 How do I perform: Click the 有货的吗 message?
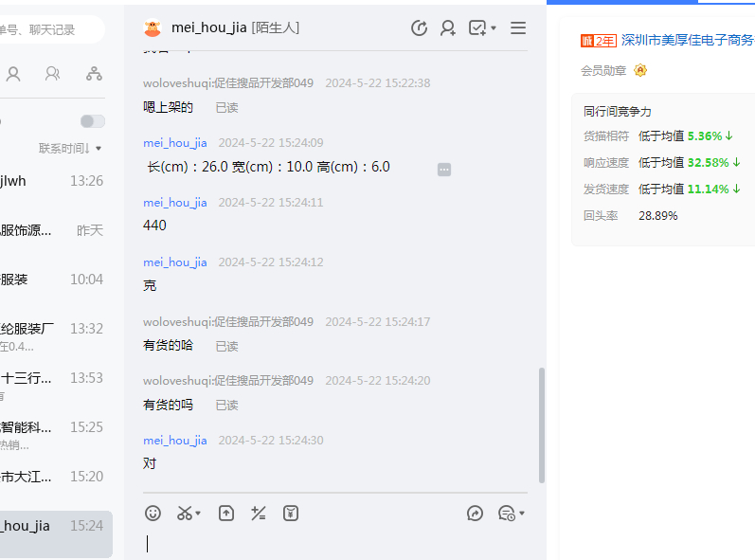click(x=168, y=405)
